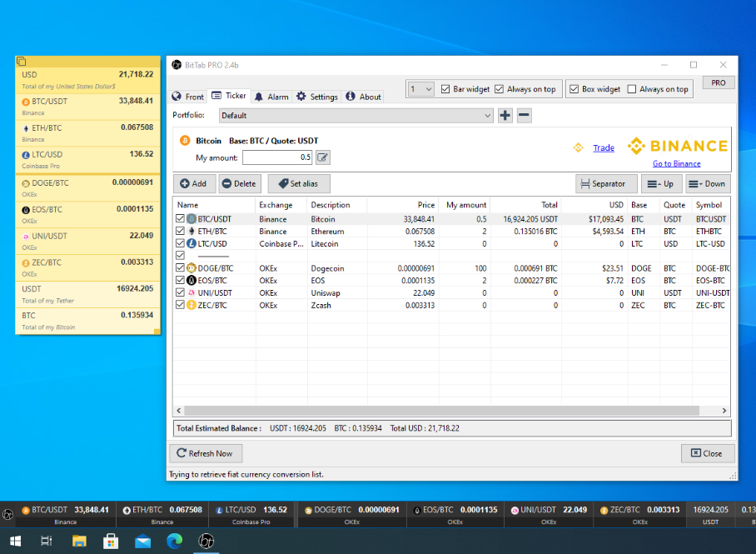Switch to the Front tab
Viewport: 756px width, 554px height.
pos(188,97)
